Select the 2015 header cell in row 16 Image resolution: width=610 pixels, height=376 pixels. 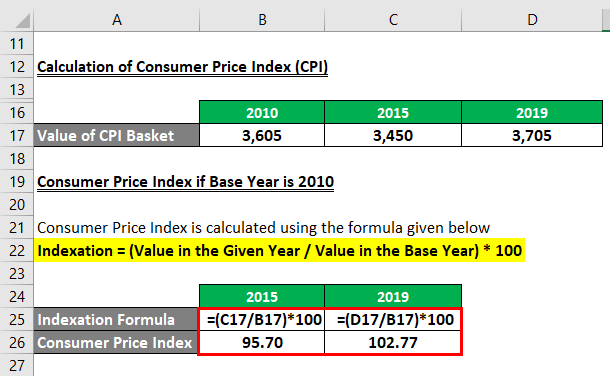(x=393, y=112)
